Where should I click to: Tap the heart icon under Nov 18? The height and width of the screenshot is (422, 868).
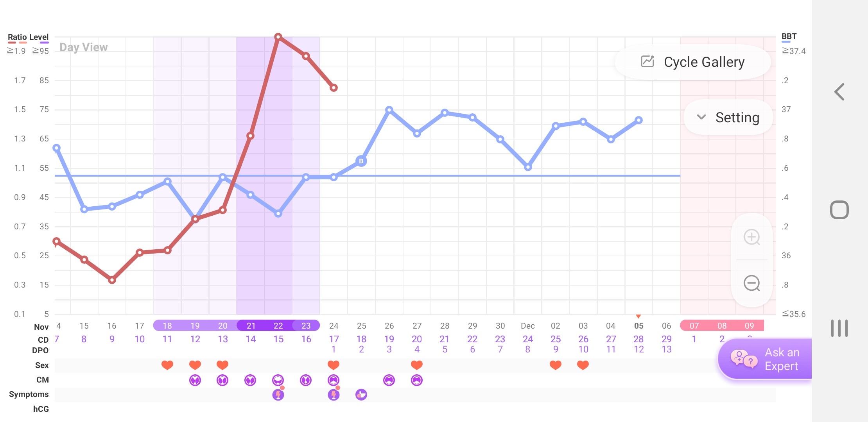pos(167,365)
